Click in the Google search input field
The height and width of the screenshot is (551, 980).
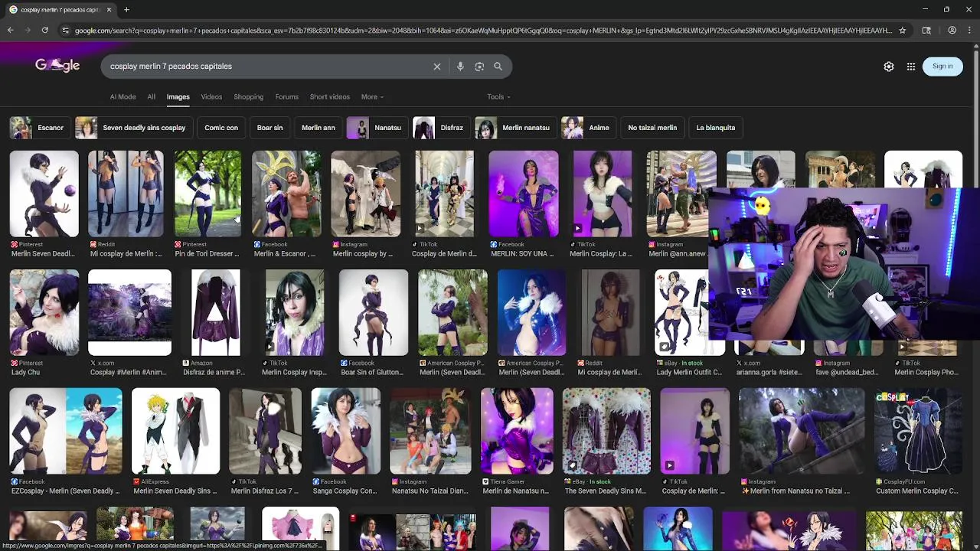click(268, 67)
